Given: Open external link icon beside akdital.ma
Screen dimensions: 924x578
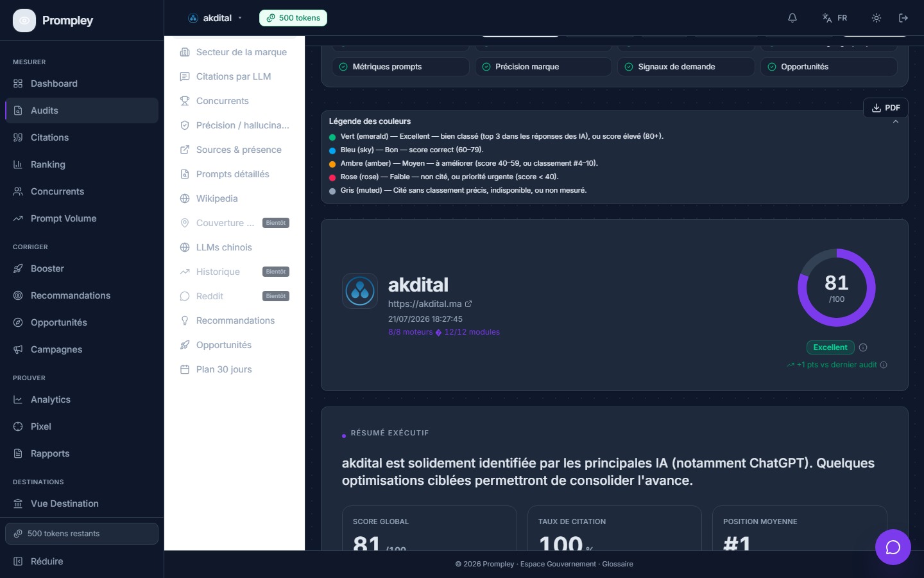Looking at the screenshot, I should pyautogui.click(x=468, y=304).
